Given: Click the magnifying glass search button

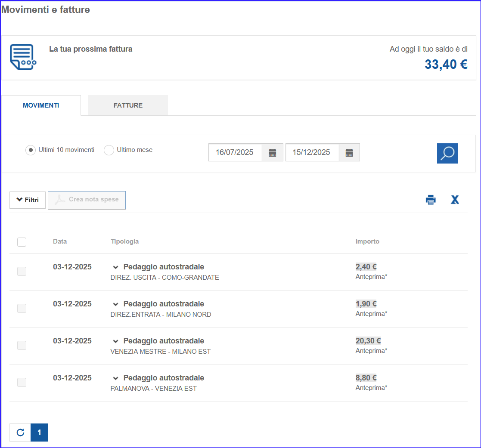Looking at the screenshot, I should click(447, 153).
